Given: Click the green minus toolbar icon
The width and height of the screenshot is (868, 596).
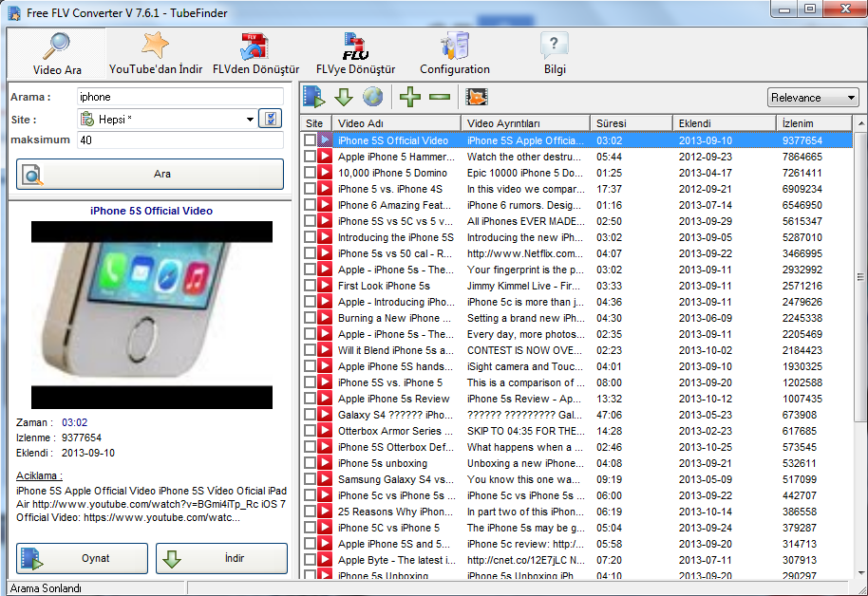Looking at the screenshot, I should click(x=440, y=97).
